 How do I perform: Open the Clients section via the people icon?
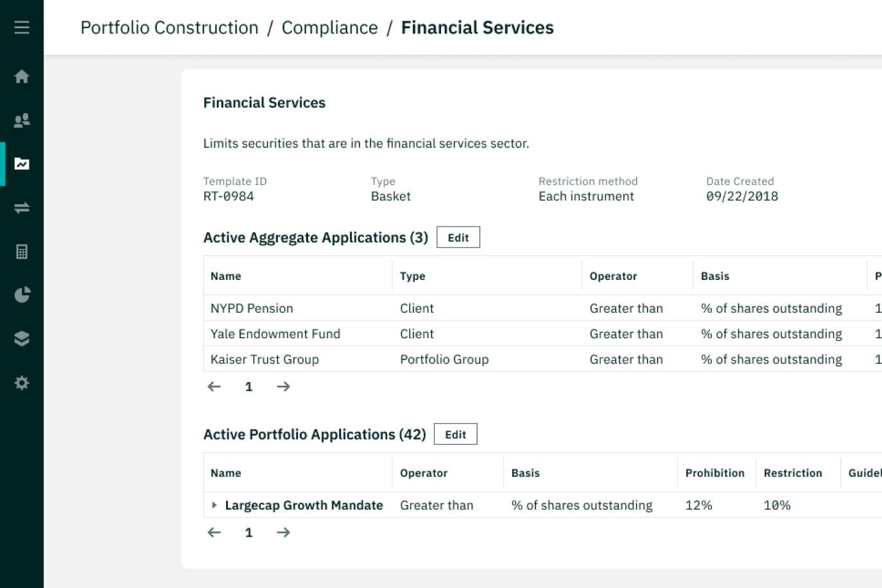[21, 120]
